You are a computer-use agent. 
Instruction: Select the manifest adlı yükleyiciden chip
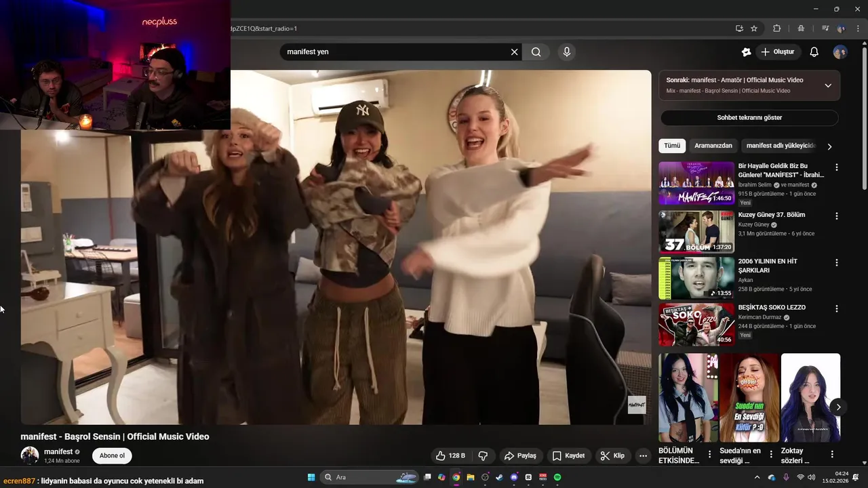(x=781, y=146)
